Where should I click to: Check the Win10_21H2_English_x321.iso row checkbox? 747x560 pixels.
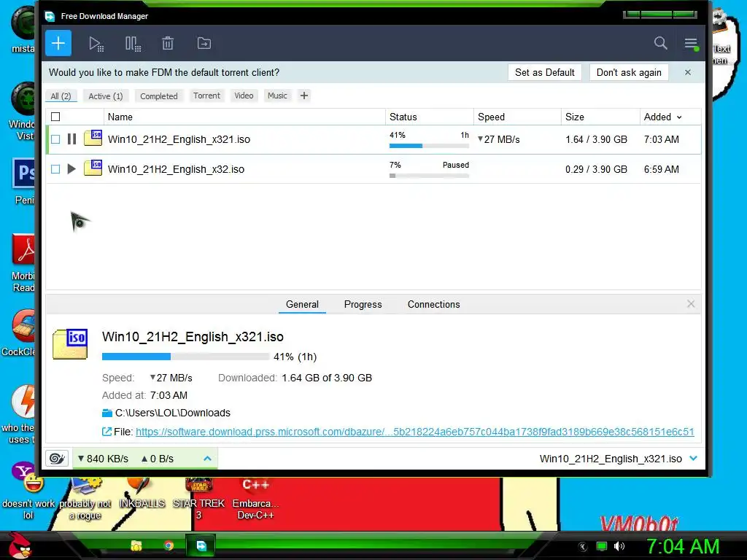coord(55,139)
